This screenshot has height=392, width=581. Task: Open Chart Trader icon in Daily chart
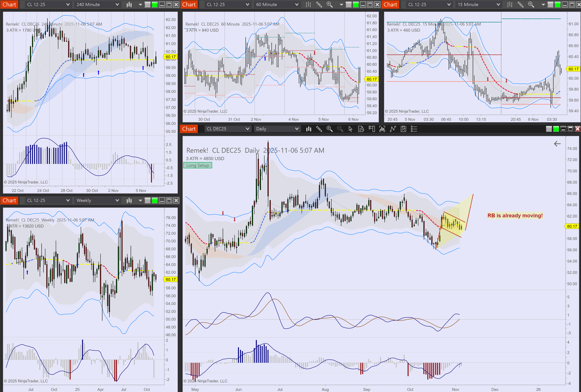(x=372, y=129)
